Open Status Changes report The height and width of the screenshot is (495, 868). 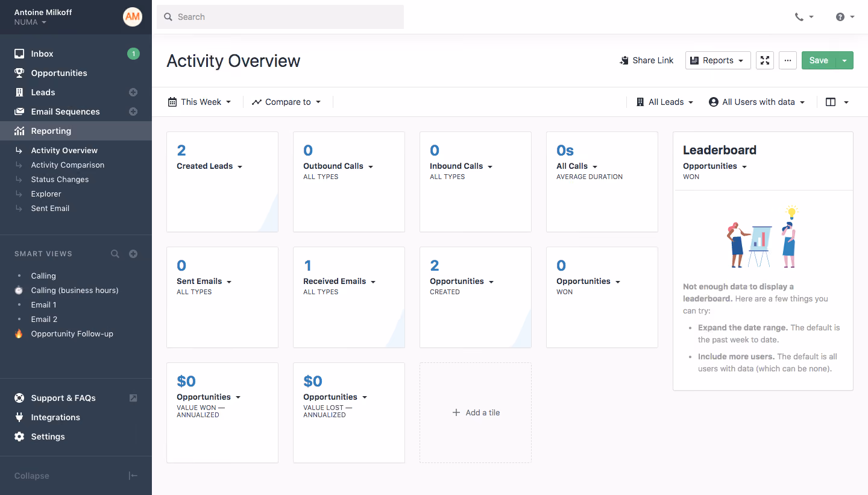pos(60,179)
